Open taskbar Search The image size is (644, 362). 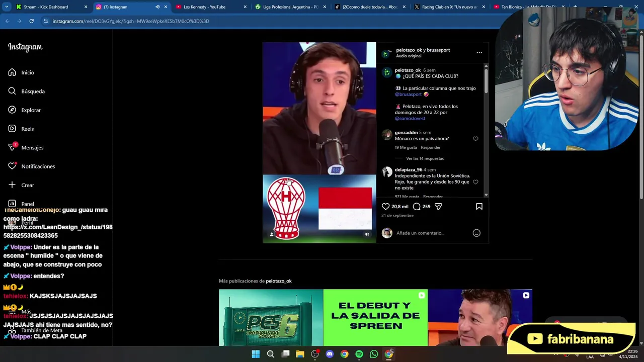pos(270,354)
